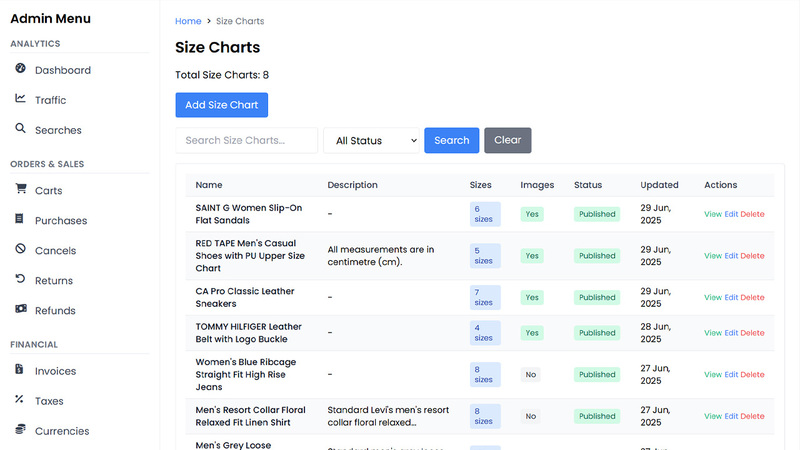This screenshot has height=450, width=800.
Task: Open Purchases in admin menu
Action: click(61, 220)
